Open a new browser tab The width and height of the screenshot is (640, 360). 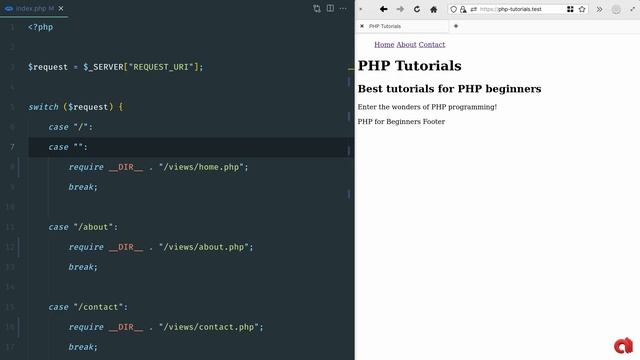coord(456,26)
